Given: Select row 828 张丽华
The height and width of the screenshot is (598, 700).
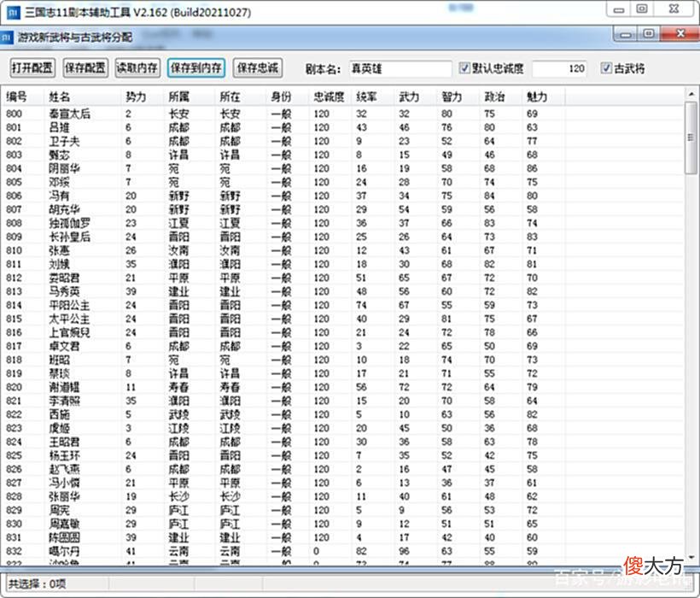Looking at the screenshot, I should click(x=343, y=496).
